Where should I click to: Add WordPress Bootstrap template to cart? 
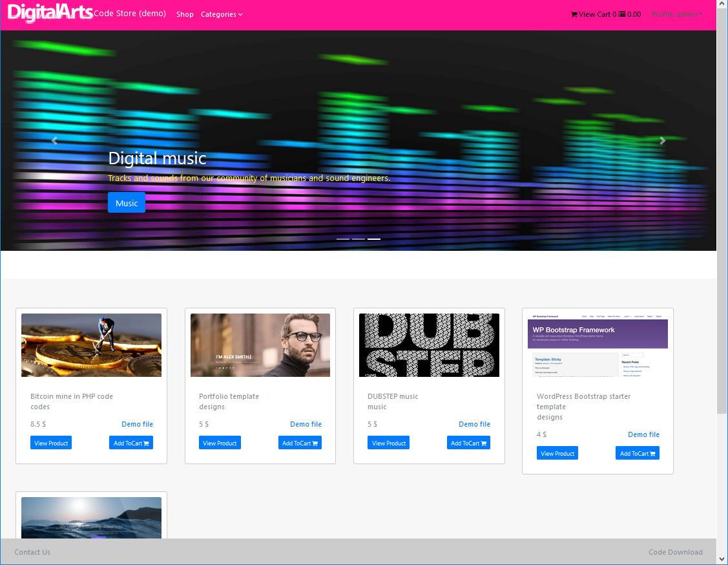(637, 454)
